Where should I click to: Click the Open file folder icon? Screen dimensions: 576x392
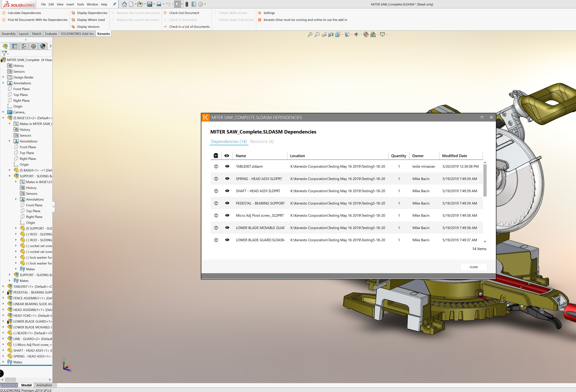tap(140, 4)
